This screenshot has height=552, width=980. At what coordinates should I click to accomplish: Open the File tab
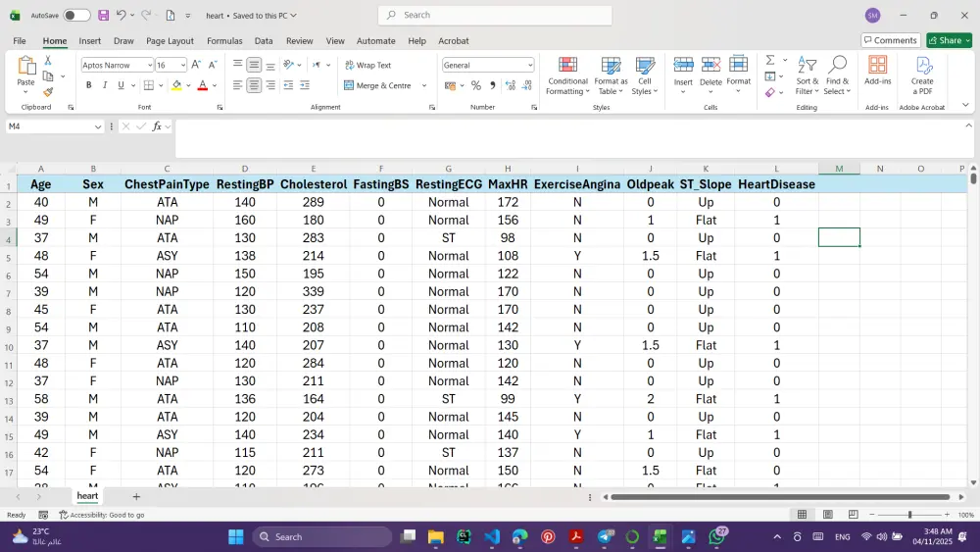(20, 40)
